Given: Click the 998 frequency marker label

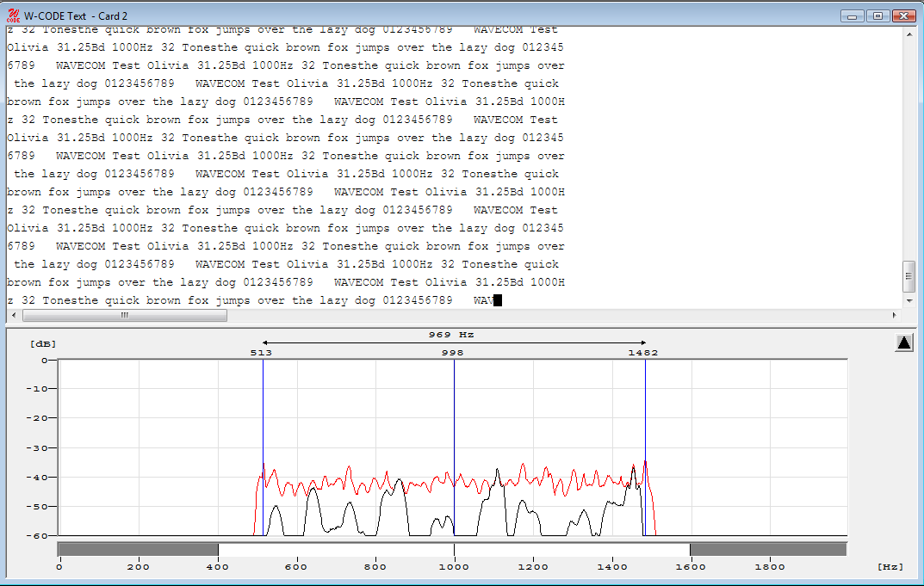Looking at the screenshot, I should tap(453, 353).
